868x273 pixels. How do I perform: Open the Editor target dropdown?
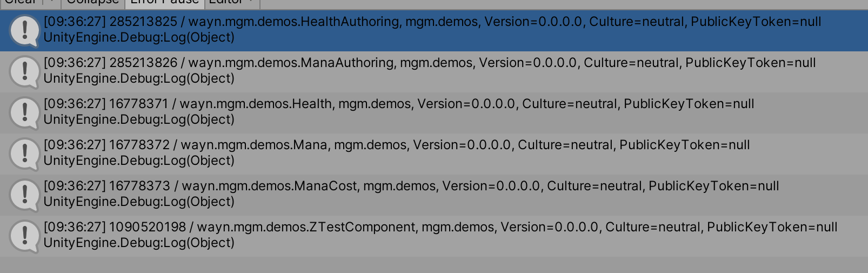232,3
